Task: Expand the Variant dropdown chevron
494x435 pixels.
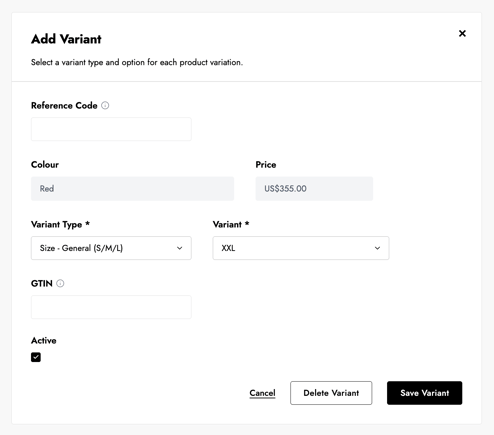Action: point(377,248)
